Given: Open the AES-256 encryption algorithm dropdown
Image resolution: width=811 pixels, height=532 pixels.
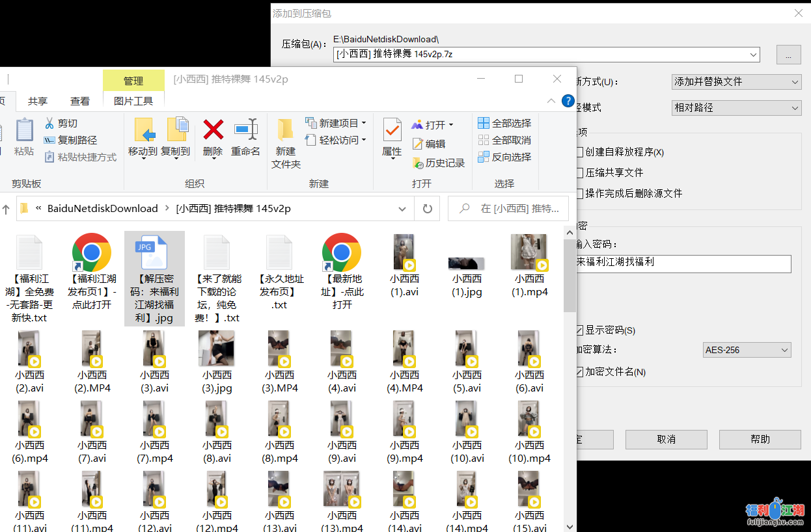Looking at the screenshot, I should 747,350.
